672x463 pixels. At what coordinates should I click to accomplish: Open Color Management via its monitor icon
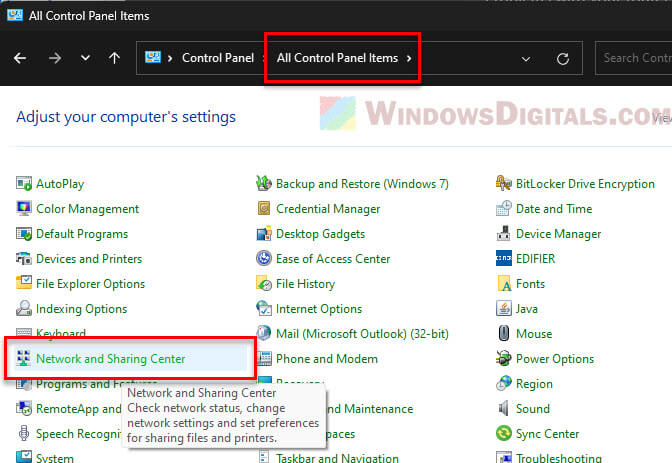24,209
